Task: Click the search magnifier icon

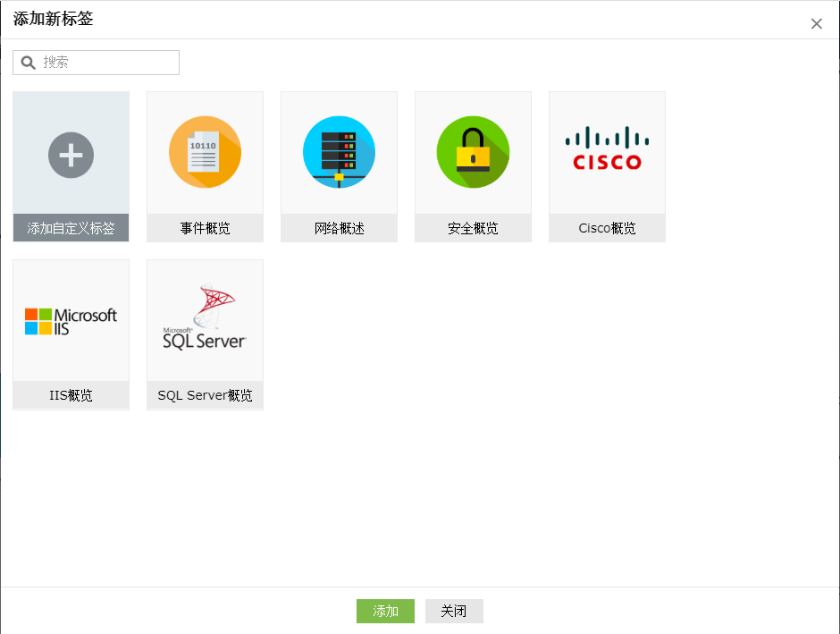Action: 29,63
